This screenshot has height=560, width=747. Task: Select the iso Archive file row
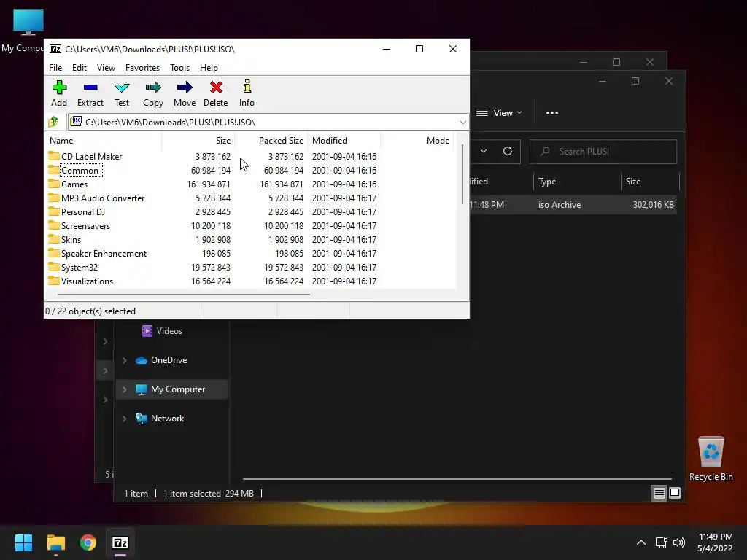click(x=573, y=205)
